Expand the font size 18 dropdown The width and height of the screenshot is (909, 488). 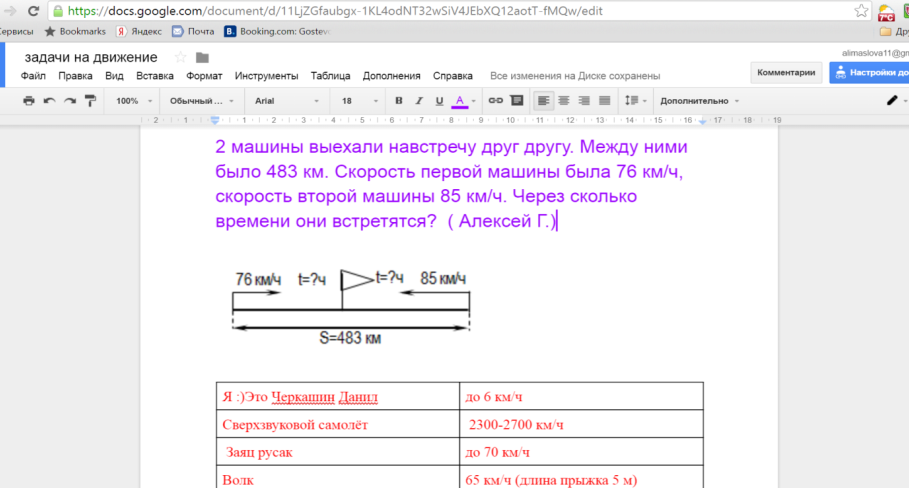tap(357, 101)
